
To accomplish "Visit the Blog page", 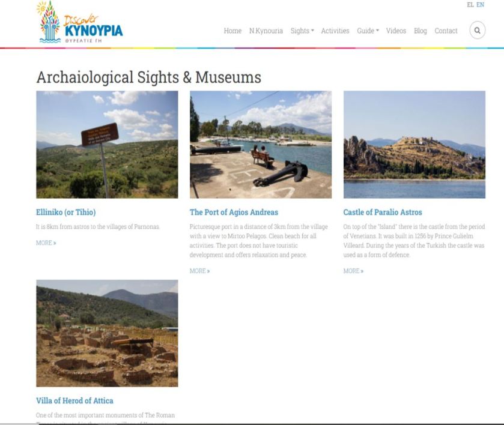I will 421,31.
